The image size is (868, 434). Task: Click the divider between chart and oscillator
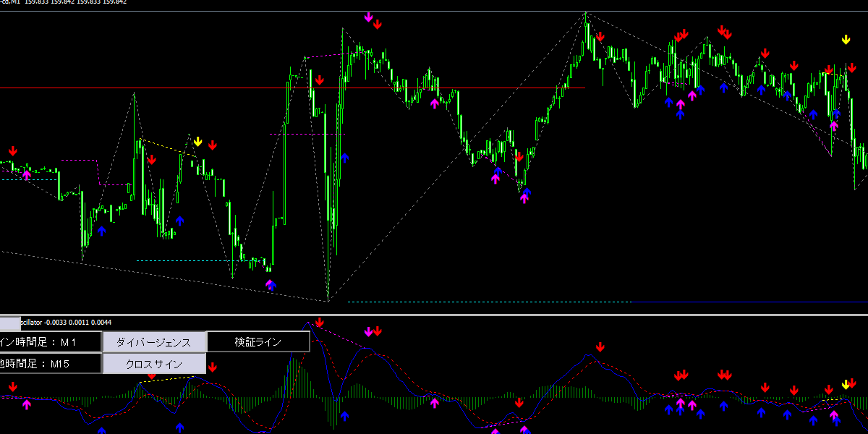coord(434,315)
